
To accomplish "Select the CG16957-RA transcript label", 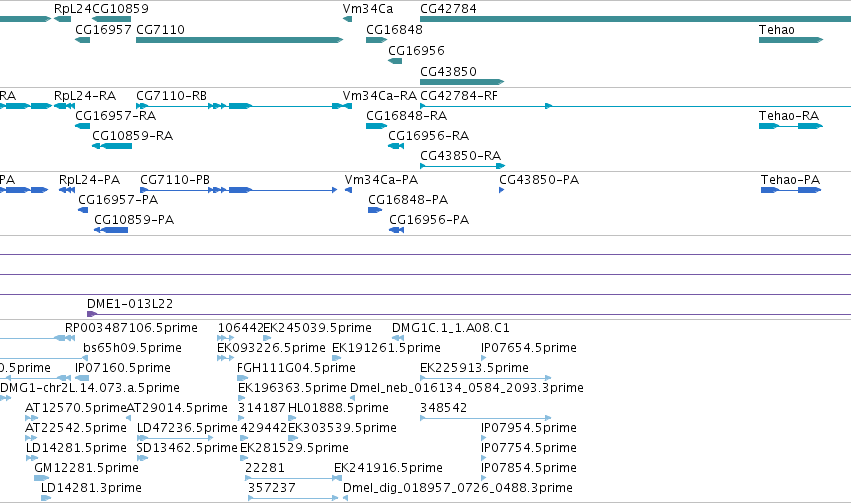I will [116, 116].
